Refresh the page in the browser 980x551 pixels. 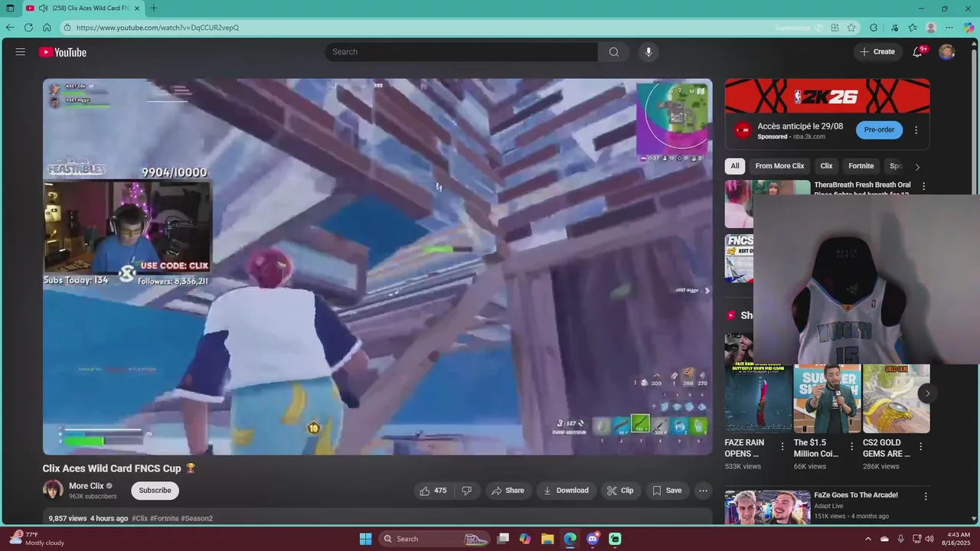point(28,28)
